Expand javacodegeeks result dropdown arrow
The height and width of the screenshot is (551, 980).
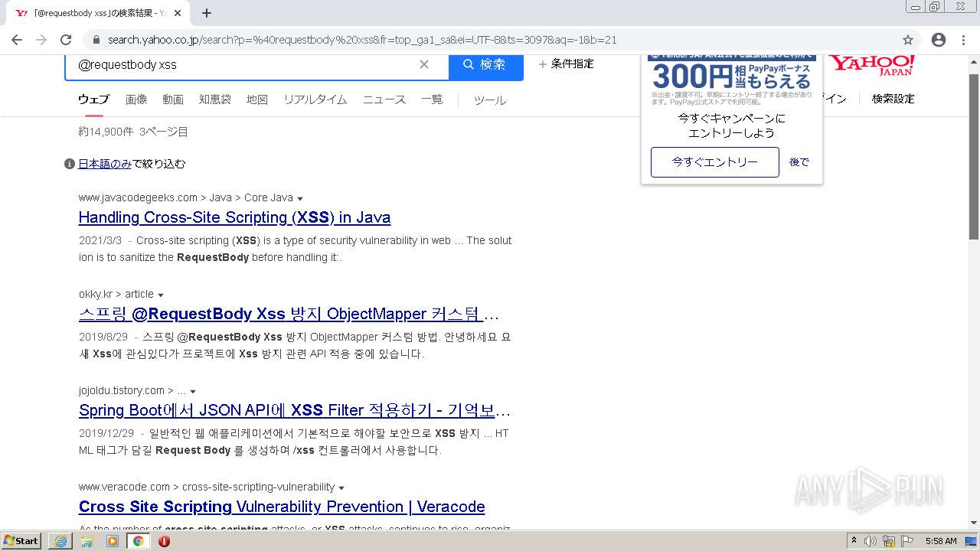point(300,199)
